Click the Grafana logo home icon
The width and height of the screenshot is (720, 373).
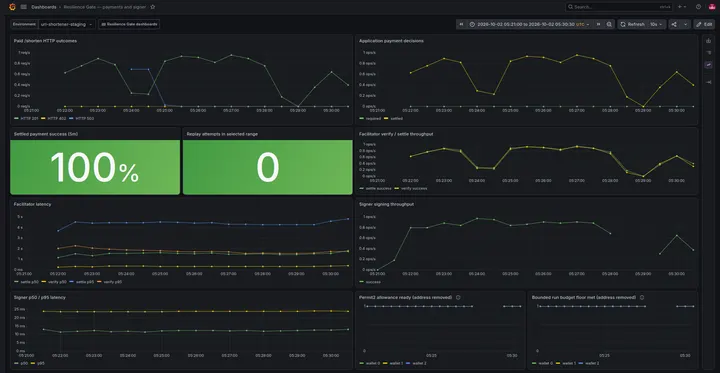[x=12, y=7]
